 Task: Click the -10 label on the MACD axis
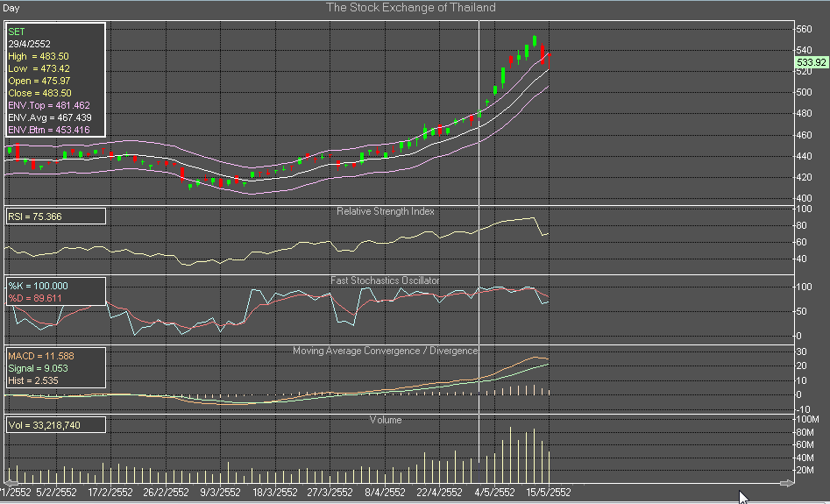pos(803,409)
